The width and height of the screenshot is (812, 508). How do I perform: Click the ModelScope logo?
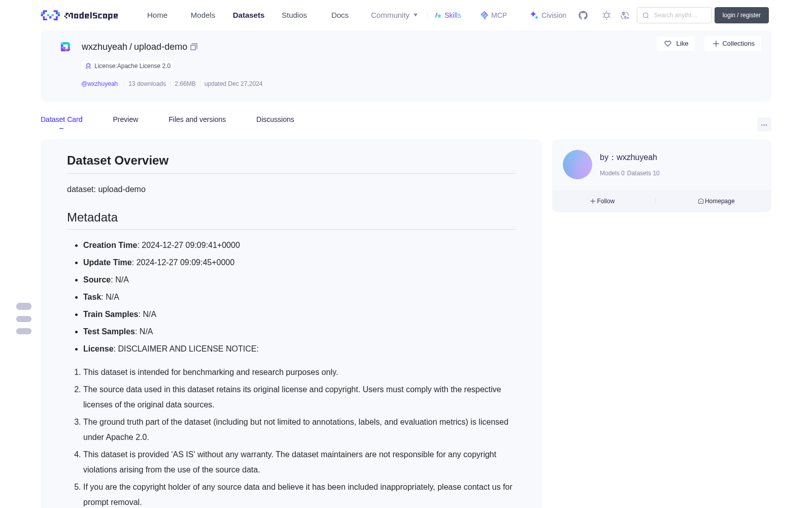pos(79,15)
